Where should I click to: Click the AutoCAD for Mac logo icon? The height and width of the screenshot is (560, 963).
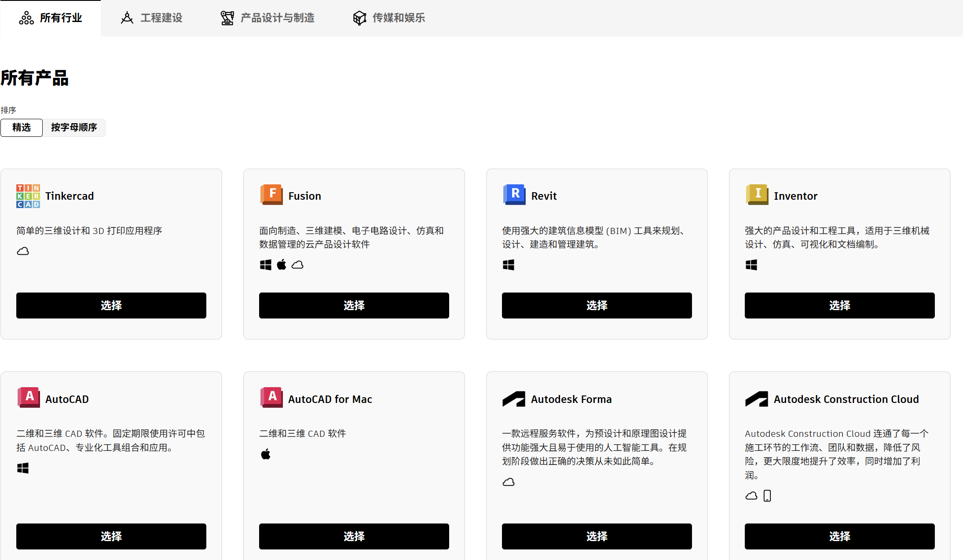pos(271,397)
